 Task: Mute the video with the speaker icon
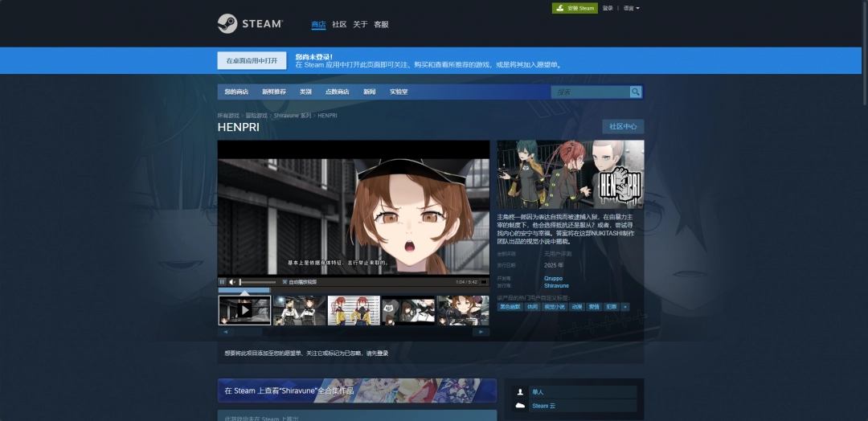pos(231,282)
